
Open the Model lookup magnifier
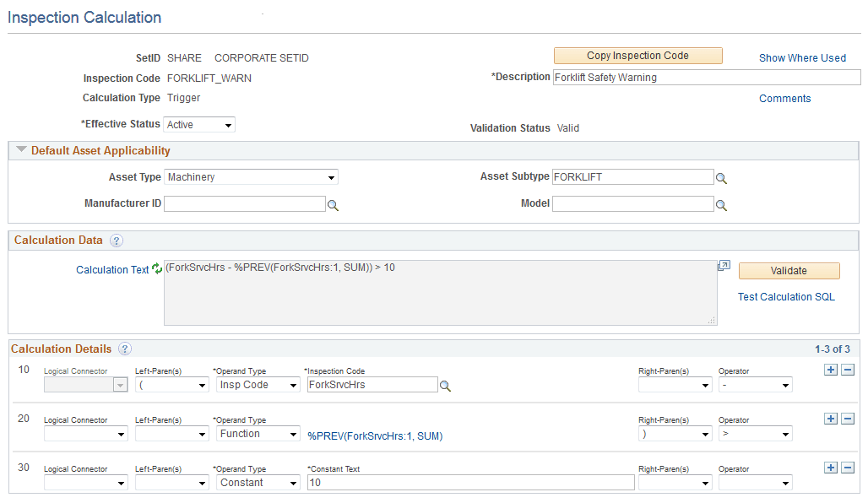[721, 203]
